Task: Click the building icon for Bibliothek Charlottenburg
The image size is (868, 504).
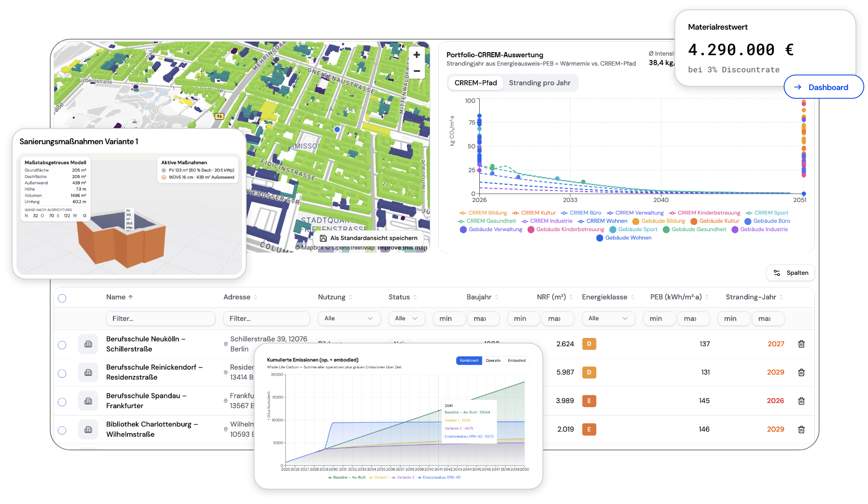Action: [x=88, y=430]
